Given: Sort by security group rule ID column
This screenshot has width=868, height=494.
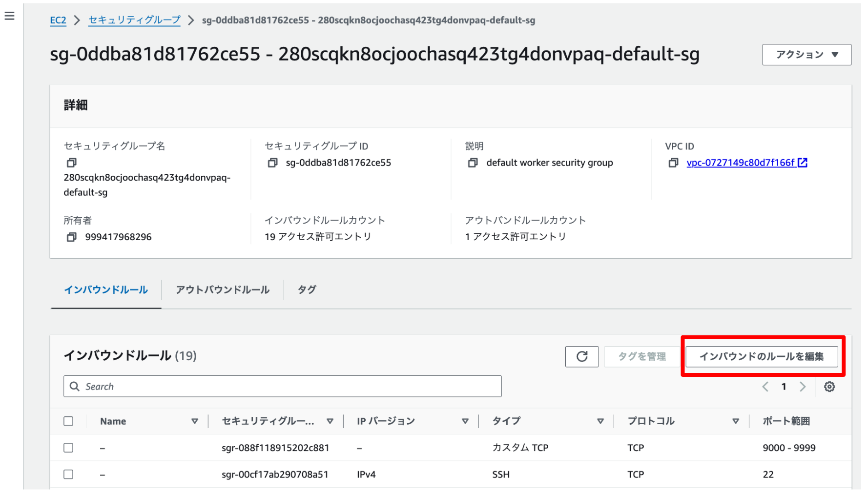Looking at the screenshot, I should (330, 421).
